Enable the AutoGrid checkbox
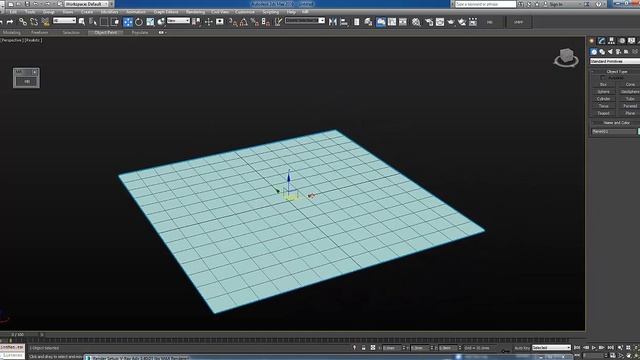This screenshot has width=640, height=360. (603, 78)
